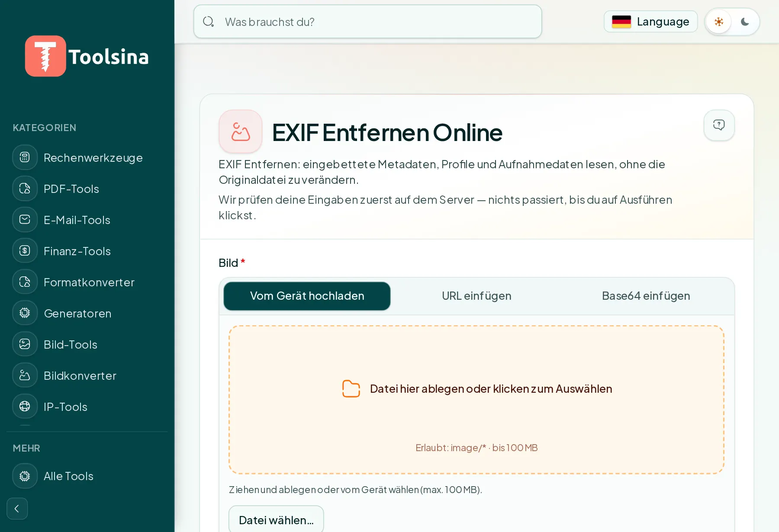
Task: Select the URL einfügen tab
Action: [x=476, y=296]
